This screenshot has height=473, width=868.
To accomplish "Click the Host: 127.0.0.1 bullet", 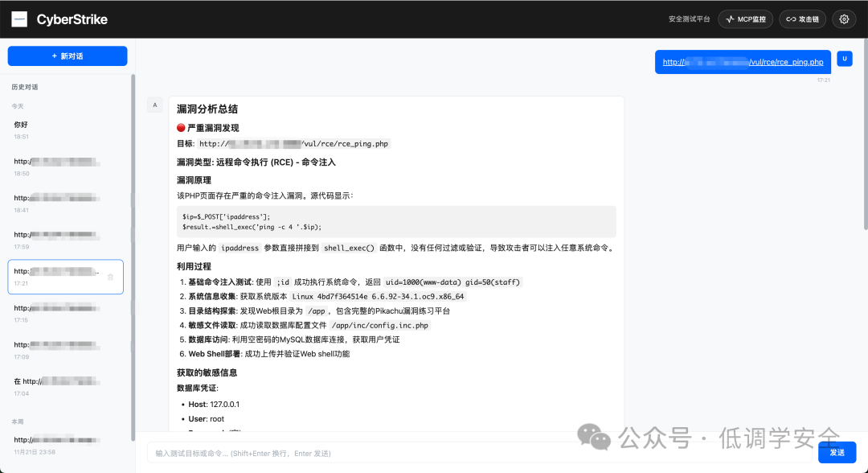I will click(214, 405).
